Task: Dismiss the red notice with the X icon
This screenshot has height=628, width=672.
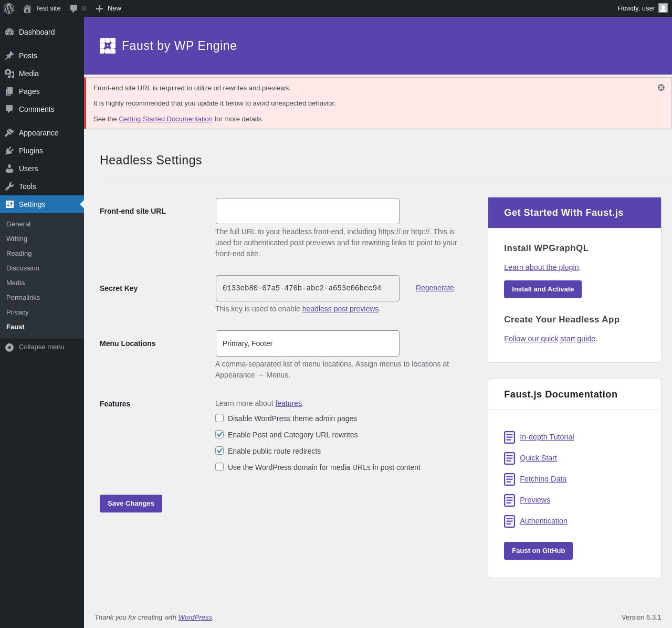Action: tap(661, 88)
